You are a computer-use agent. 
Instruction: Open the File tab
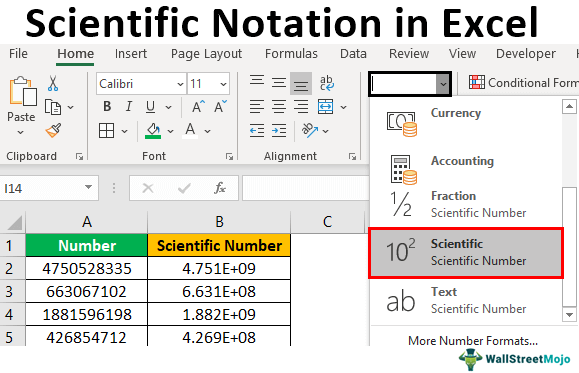click(18, 54)
